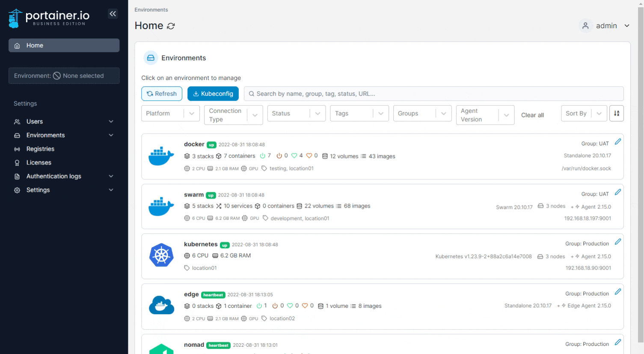This screenshot has height=354, width=644.
Task: Open the admin user avatar icon
Action: click(x=585, y=26)
